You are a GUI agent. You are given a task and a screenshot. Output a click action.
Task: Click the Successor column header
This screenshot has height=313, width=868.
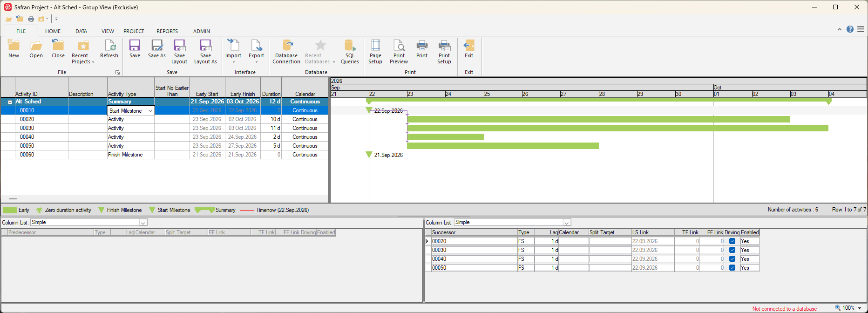click(x=474, y=232)
